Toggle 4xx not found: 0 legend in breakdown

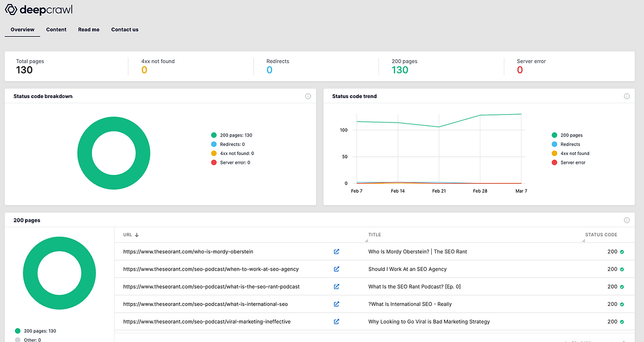click(x=232, y=153)
